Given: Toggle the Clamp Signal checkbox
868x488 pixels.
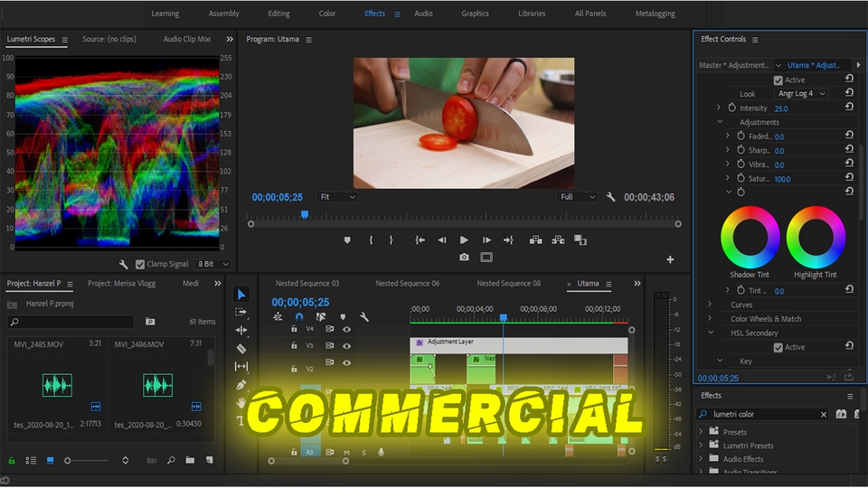Looking at the screenshot, I should pyautogui.click(x=140, y=264).
